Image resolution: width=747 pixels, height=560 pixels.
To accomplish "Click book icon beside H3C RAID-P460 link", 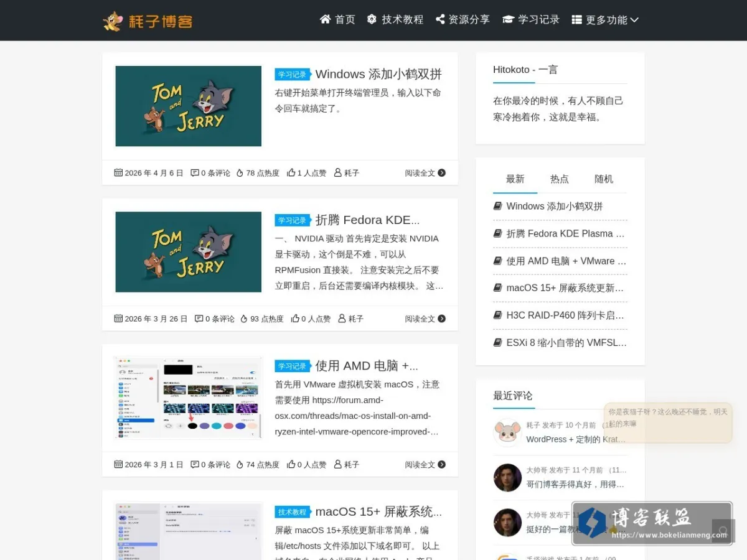I will pyautogui.click(x=497, y=315).
